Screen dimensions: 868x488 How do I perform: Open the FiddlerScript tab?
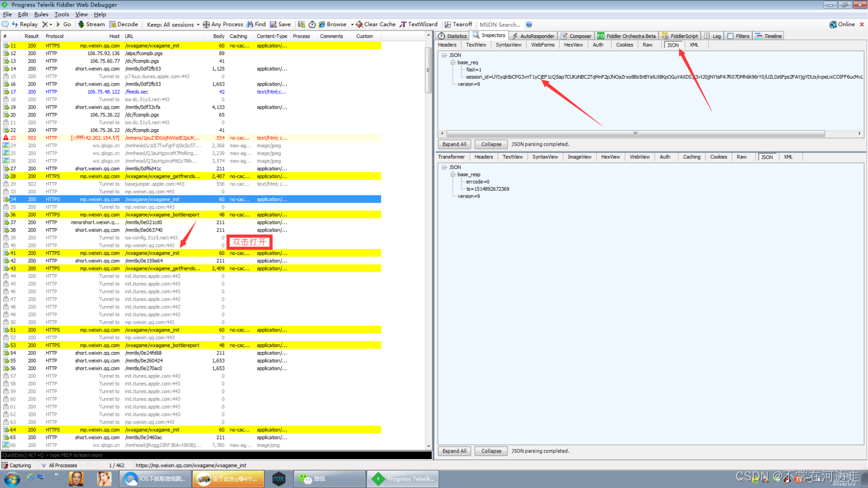(x=680, y=36)
